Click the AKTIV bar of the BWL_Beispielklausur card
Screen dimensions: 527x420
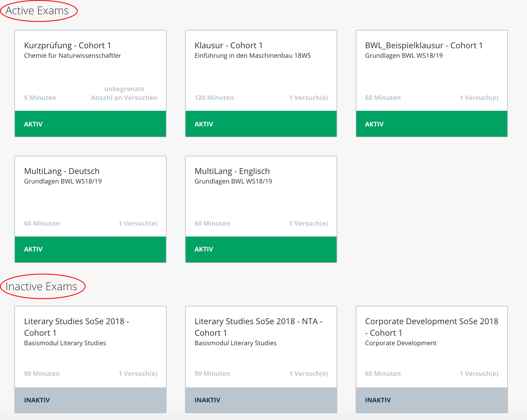(x=431, y=124)
